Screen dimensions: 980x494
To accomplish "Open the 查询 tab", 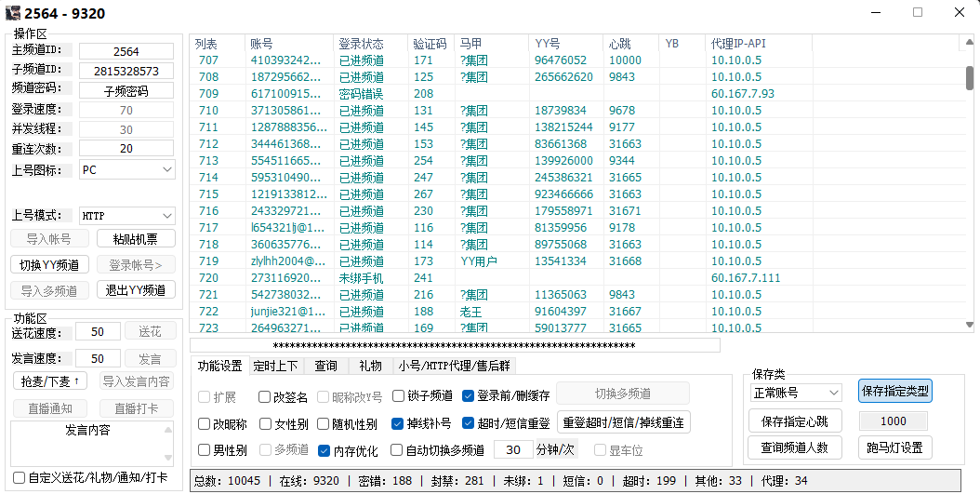I will (x=325, y=367).
